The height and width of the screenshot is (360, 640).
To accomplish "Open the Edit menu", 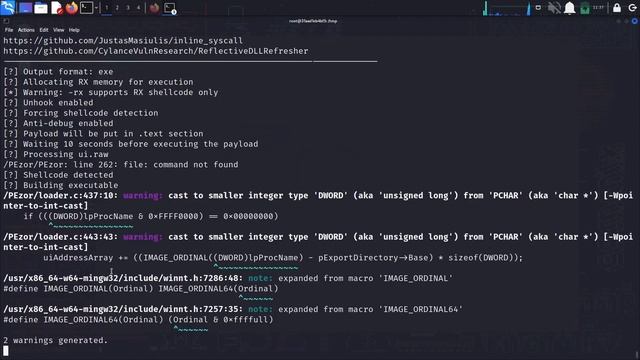I will [x=44, y=30].
